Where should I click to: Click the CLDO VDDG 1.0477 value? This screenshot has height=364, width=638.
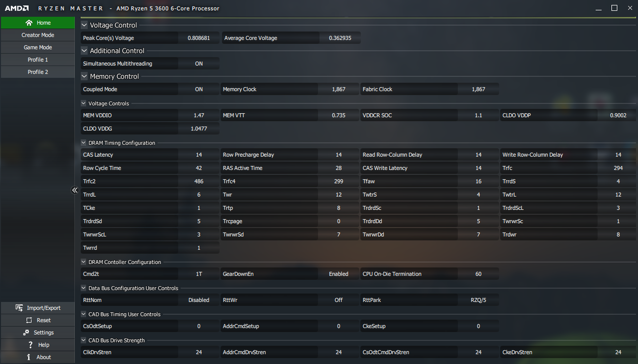tap(199, 128)
